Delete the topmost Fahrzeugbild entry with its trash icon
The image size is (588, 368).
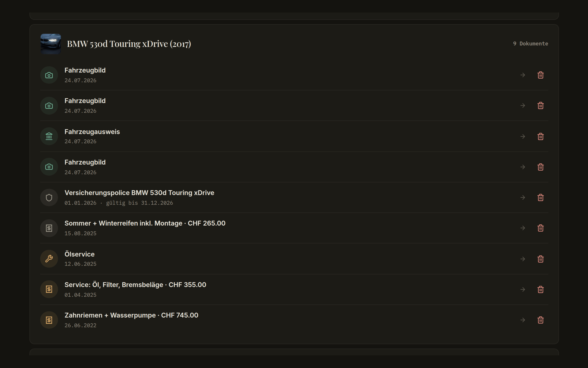click(540, 75)
